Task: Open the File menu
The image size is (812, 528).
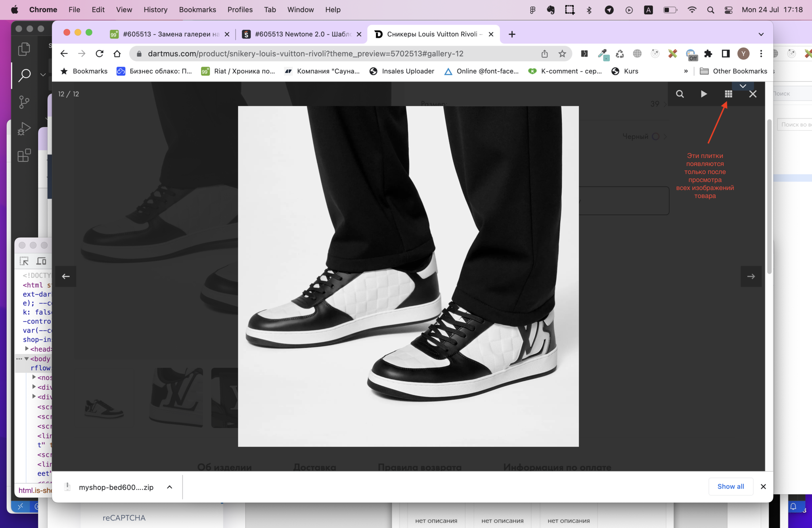Action: point(74,10)
